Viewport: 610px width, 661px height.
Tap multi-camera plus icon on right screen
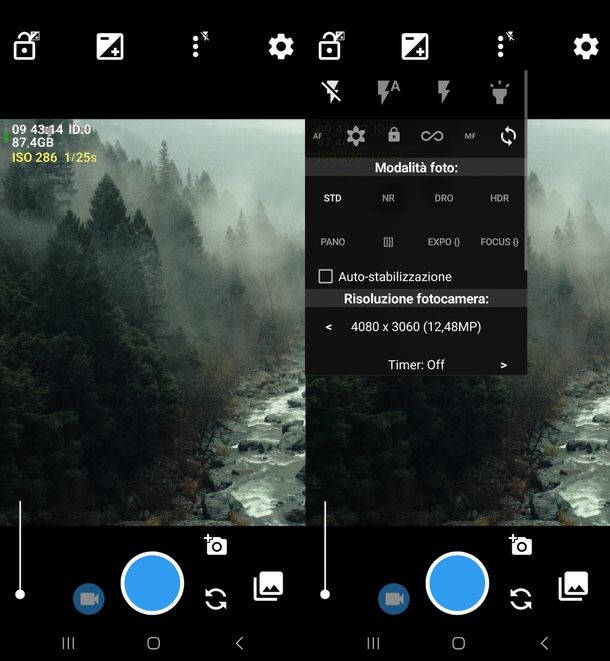pos(521,545)
